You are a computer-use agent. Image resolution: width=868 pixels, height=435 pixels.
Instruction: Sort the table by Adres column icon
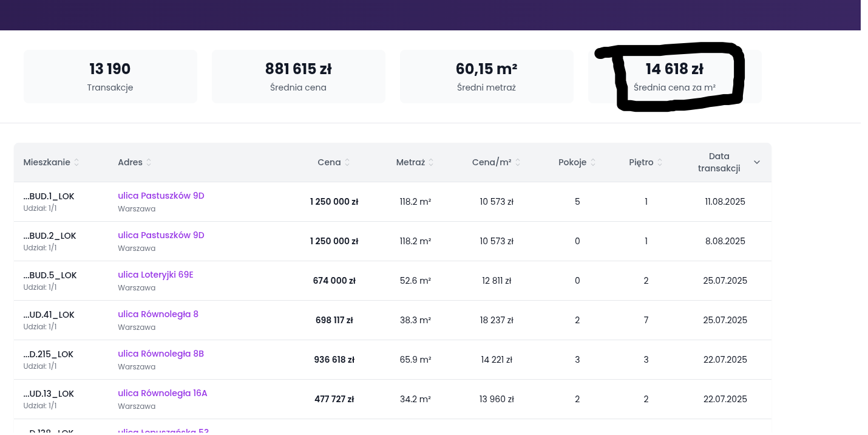[x=149, y=162]
